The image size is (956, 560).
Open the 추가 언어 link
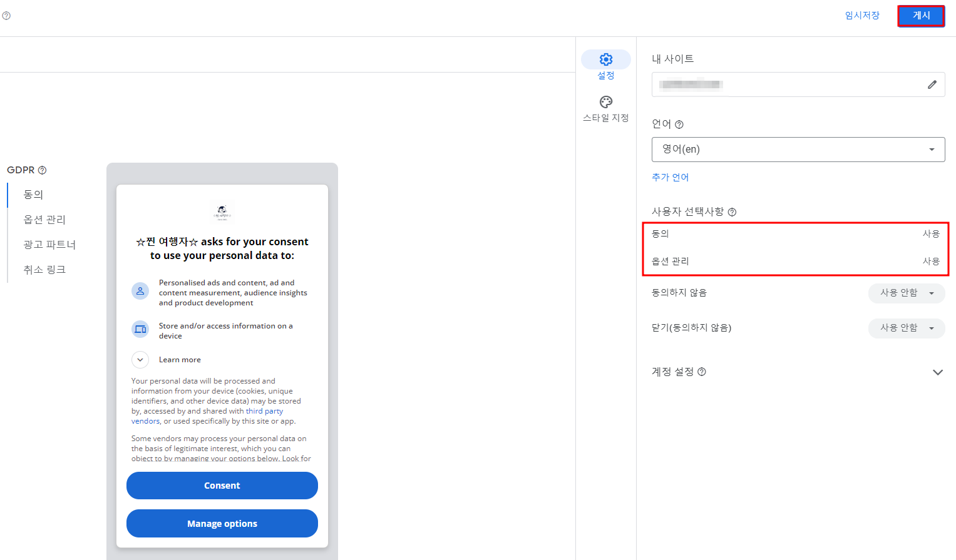(670, 177)
